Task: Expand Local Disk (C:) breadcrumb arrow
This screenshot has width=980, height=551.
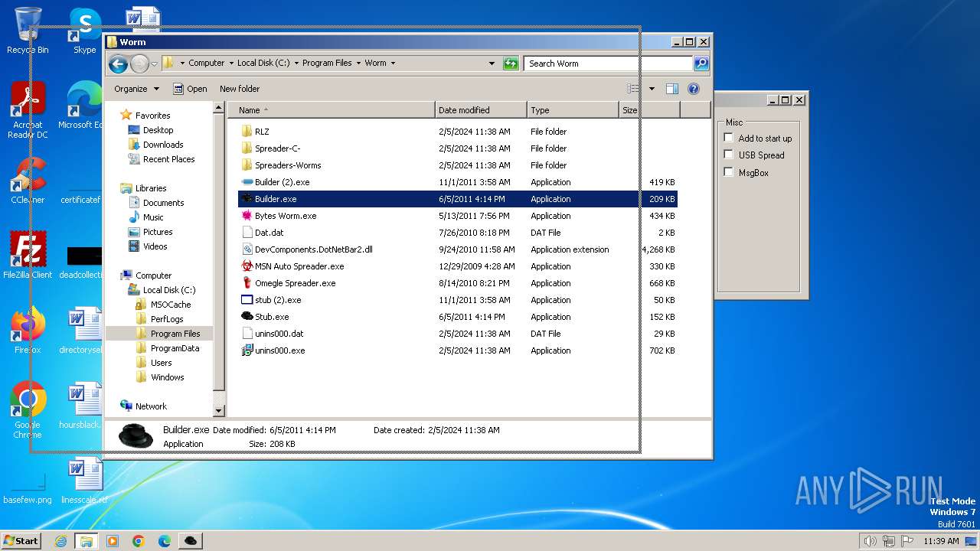Action: coord(296,64)
